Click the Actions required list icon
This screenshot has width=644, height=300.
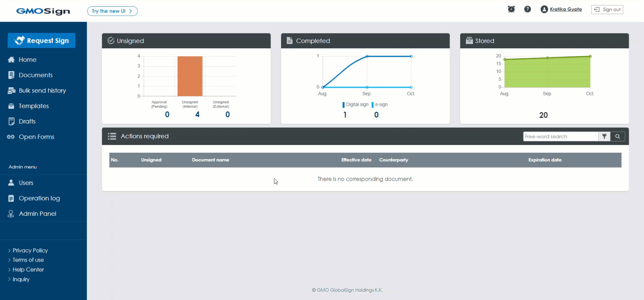112,136
